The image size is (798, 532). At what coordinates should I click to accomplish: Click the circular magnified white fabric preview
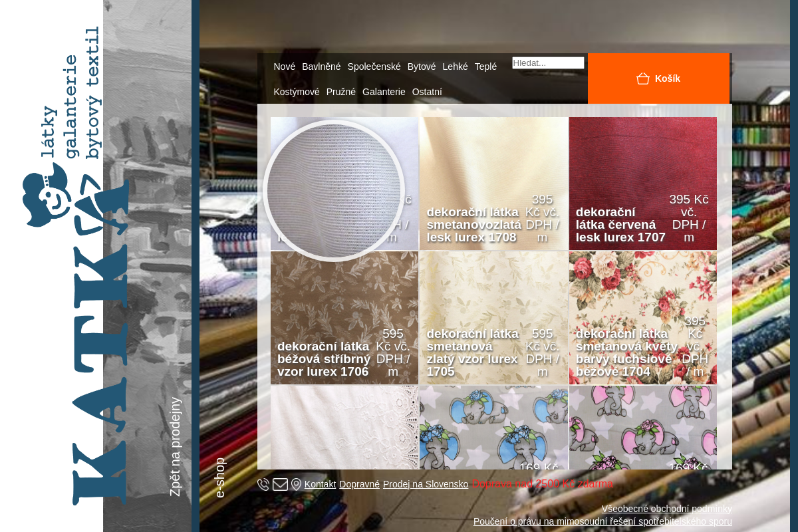pos(334,190)
